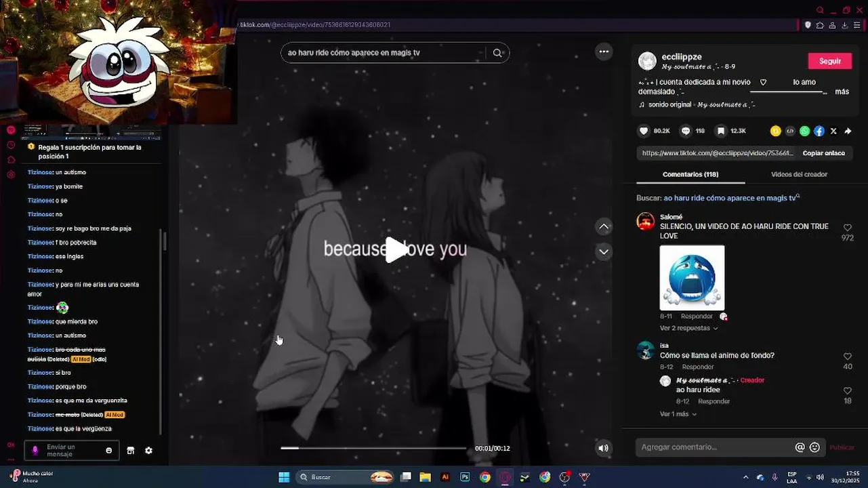Open chat settings gear icon
Screen dimensions: 868x488
pos(148,451)
